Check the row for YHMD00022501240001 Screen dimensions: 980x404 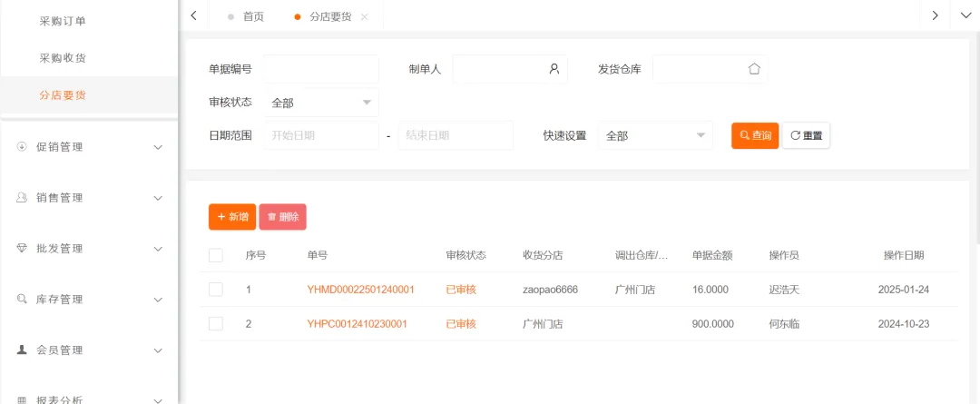[216, 290]
